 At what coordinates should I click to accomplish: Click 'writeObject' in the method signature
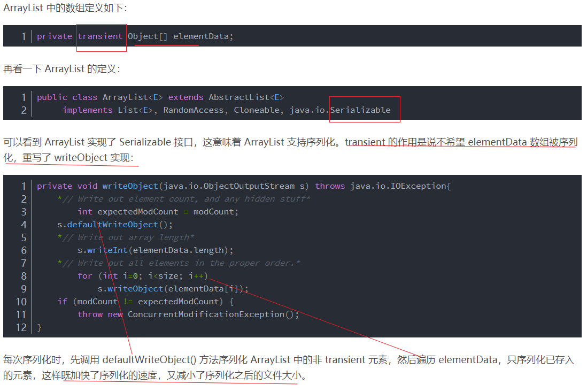130,186
